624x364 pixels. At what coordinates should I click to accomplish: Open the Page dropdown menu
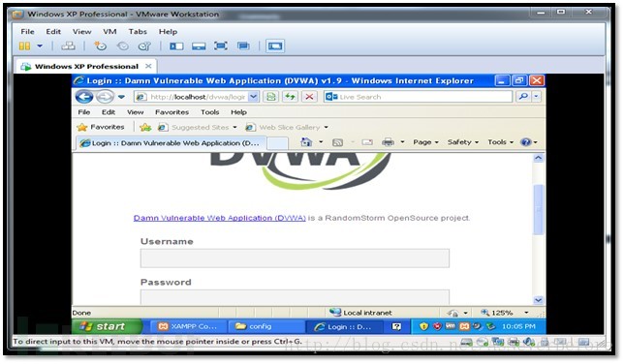(x=425, y=142)
